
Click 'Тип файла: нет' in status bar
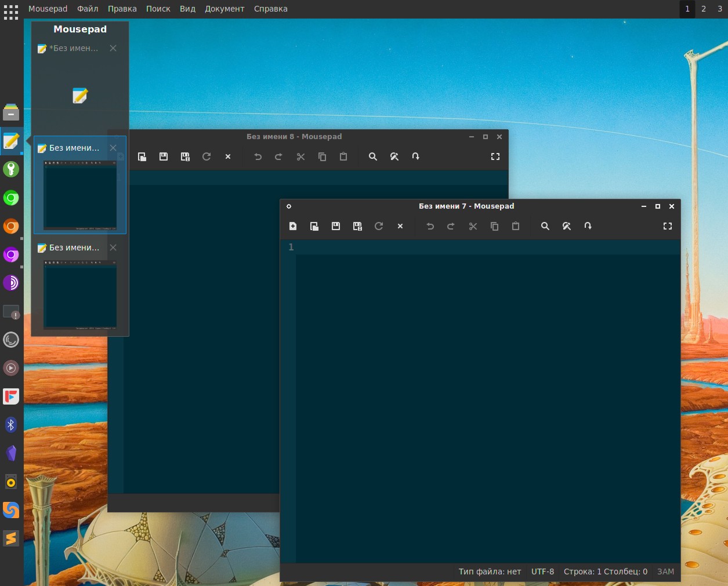[x=490, y=572]
